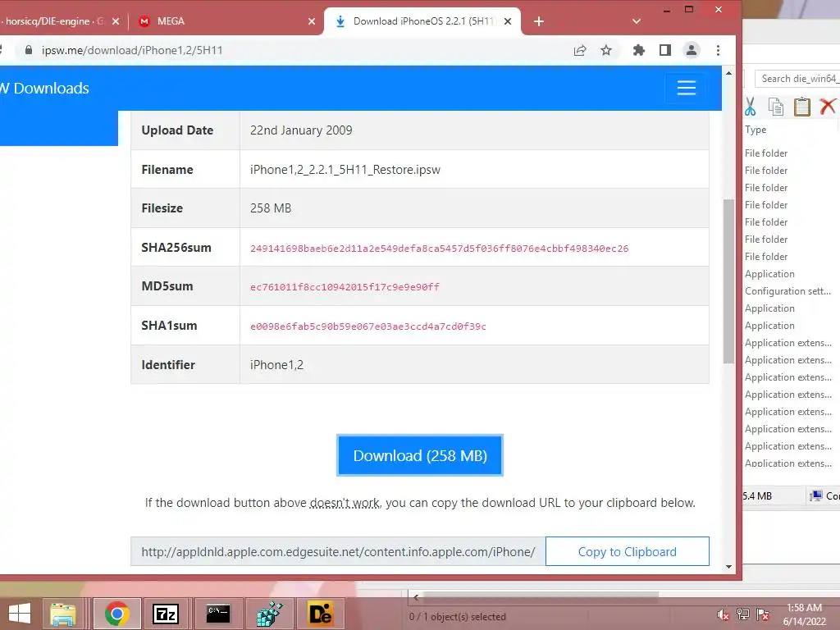Click the scroll down arrow of the page

pos(728,567)
